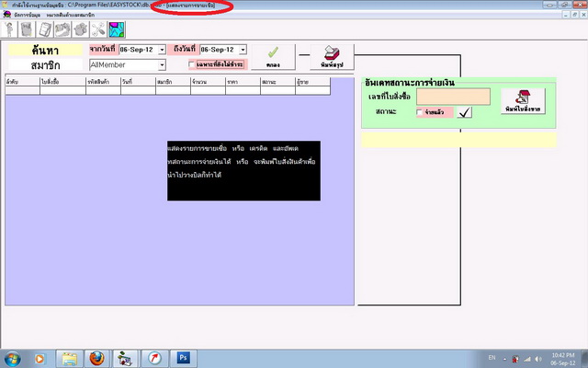
Task: Expand the ถึงวันที่ end date dropdown
Action: coord(241,49)
